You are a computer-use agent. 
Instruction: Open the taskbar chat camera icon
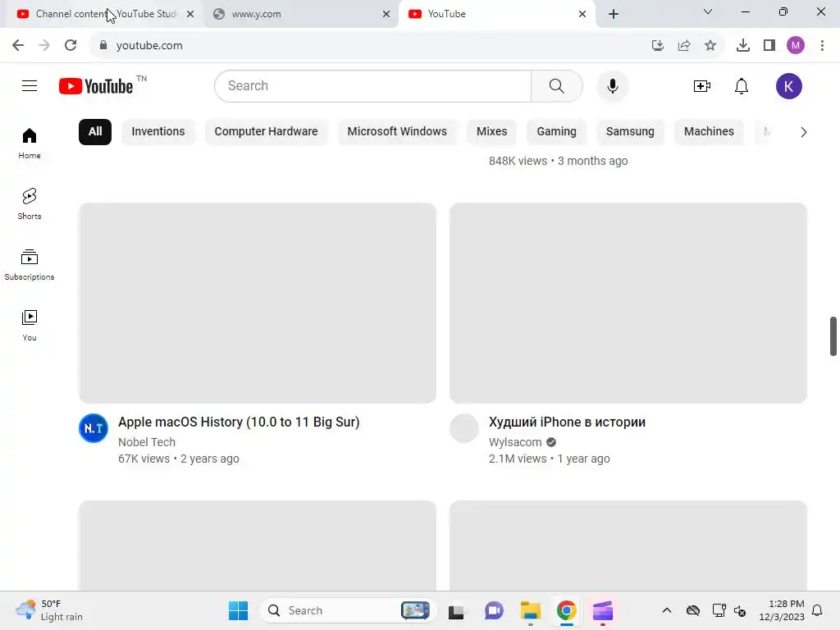(494, 610)
